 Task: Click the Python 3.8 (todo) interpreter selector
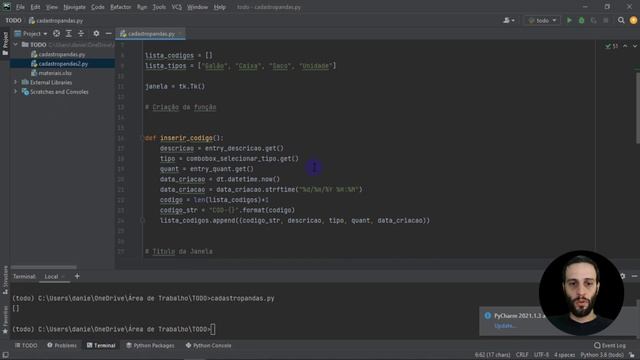[602, 355]
